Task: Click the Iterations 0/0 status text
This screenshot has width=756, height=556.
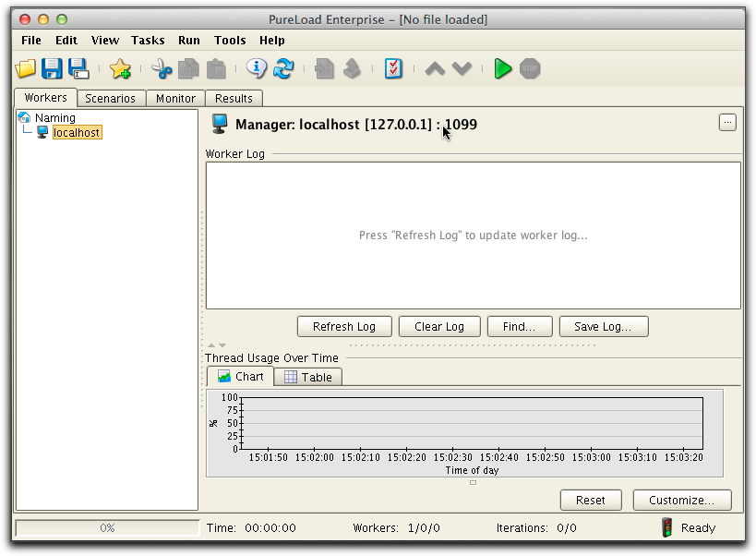Action: pyautogui.click(x=536, y=528)
